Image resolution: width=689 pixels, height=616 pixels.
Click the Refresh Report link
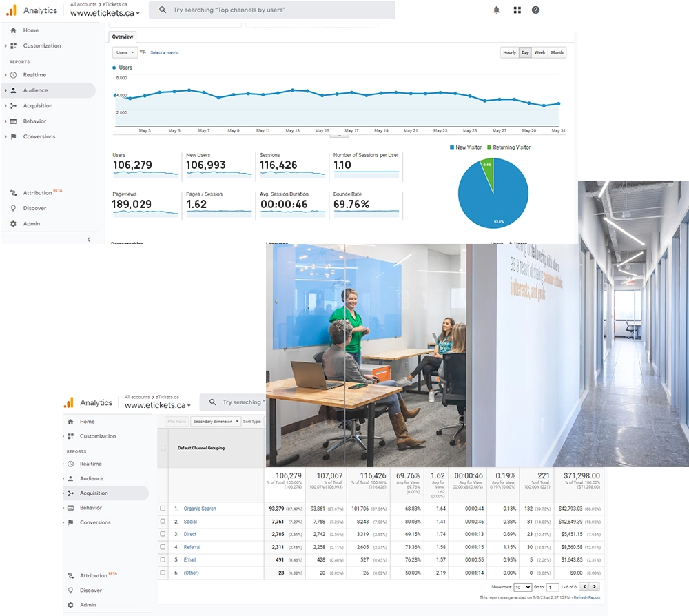click(x=586, y=597)
